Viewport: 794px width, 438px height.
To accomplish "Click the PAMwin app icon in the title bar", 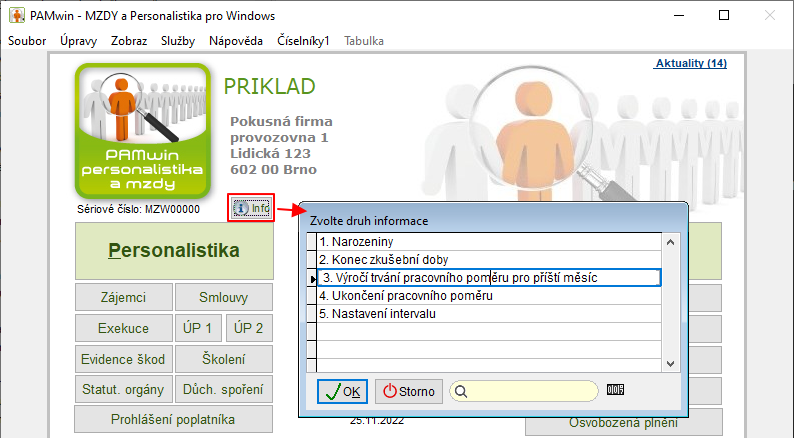I will (x=17, y=15).
